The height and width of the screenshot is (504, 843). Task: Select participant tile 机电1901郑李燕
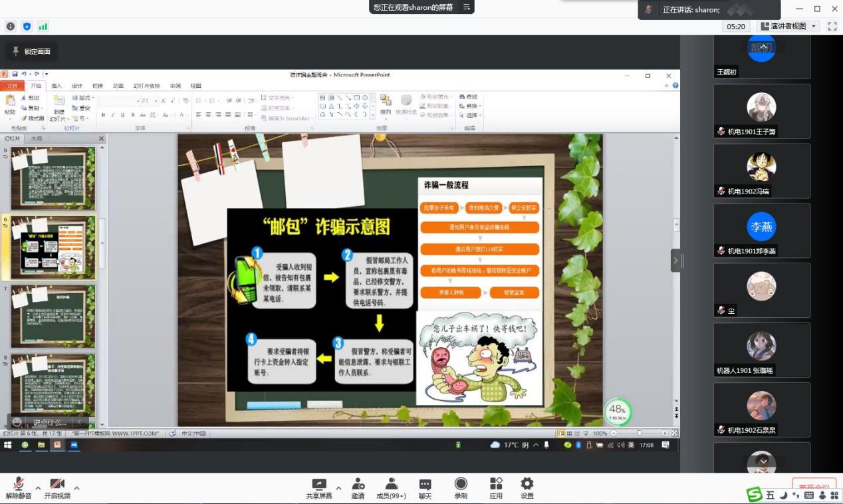(x=762, y=230)
